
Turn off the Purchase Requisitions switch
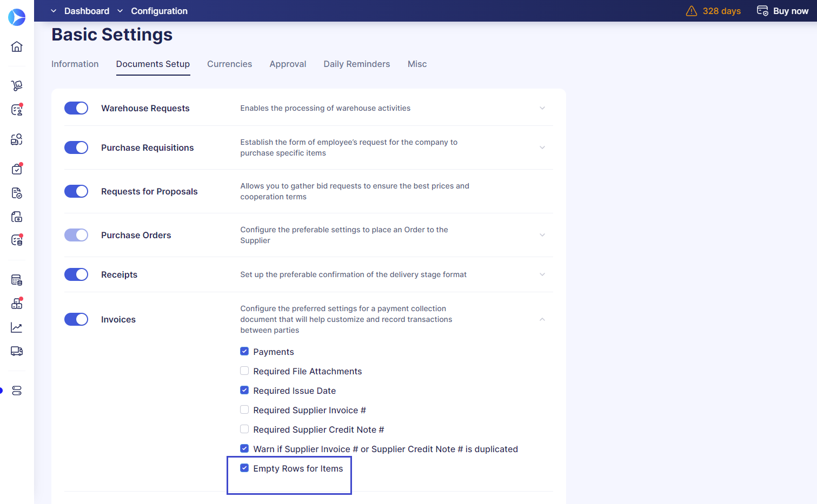point(76,147)
